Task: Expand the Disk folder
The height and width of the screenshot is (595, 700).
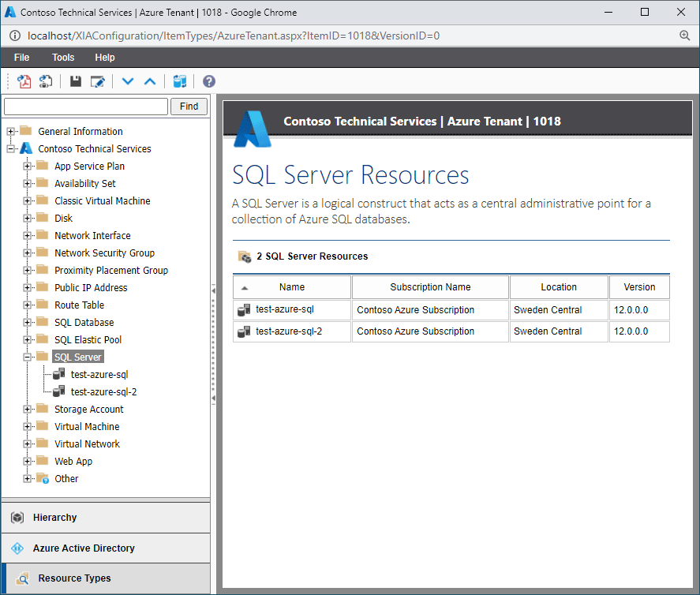Action: click(x=28, y=219)
